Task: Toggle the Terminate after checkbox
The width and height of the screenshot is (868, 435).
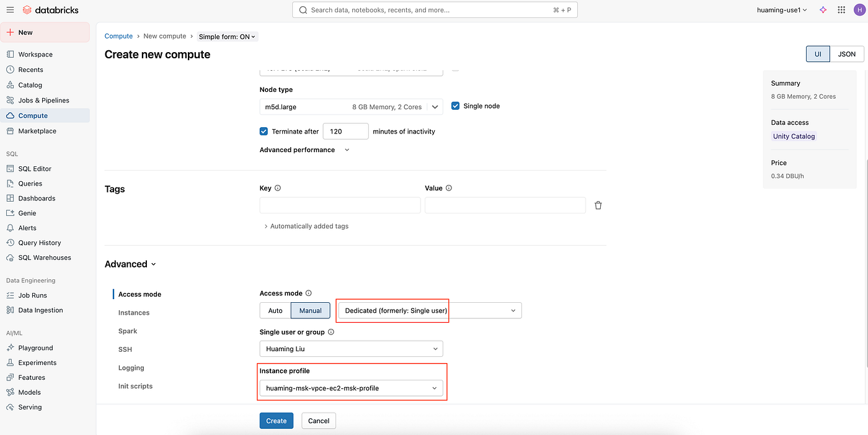Action: tap(264, 132)
